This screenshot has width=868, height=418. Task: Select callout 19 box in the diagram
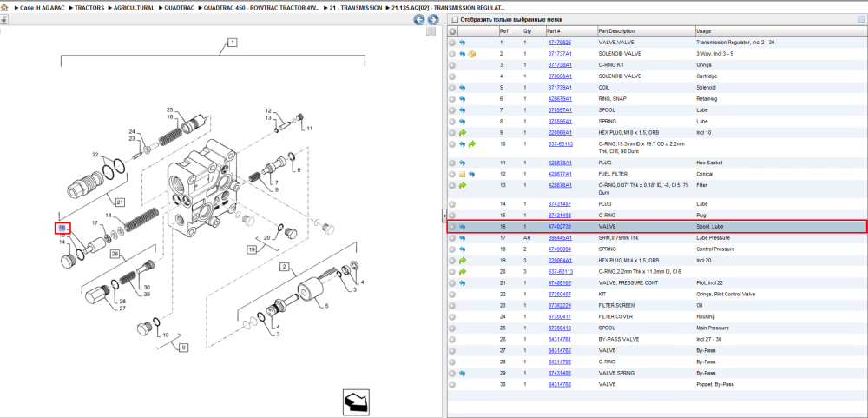(x=253, y=250)
